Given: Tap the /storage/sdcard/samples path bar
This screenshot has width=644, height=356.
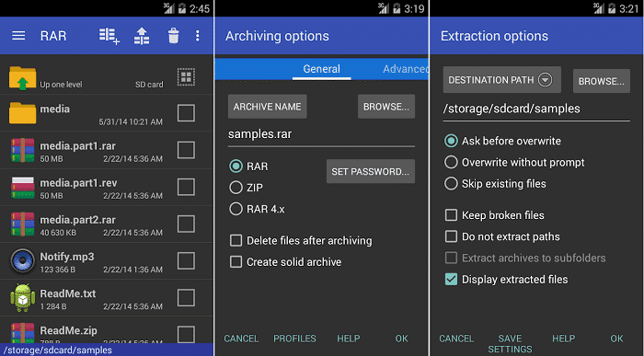Looking at the screenshot, I should point(107,350).
